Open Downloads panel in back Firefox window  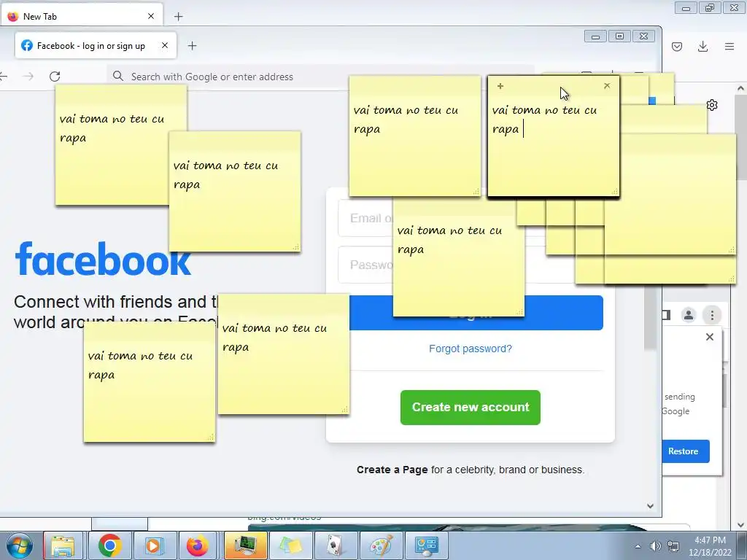703,46
